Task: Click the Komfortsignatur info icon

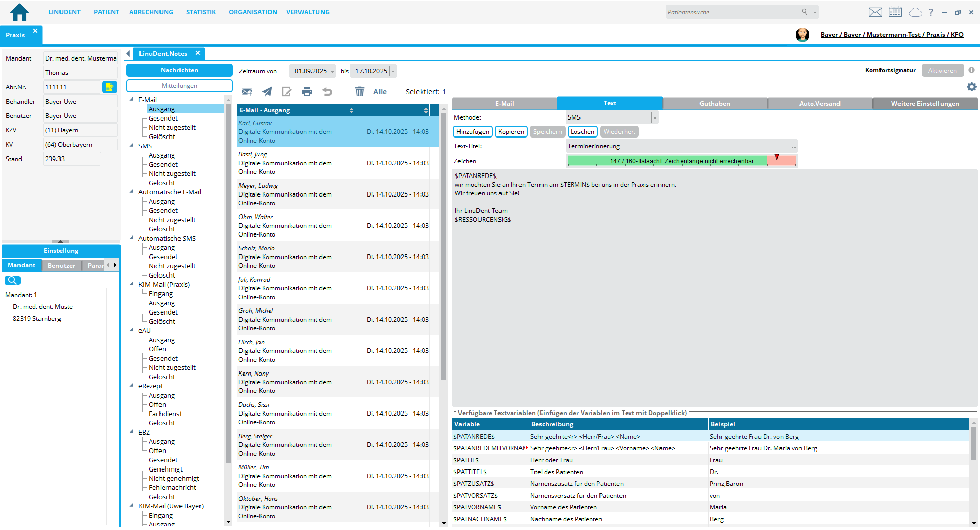Action: [971, 70]
